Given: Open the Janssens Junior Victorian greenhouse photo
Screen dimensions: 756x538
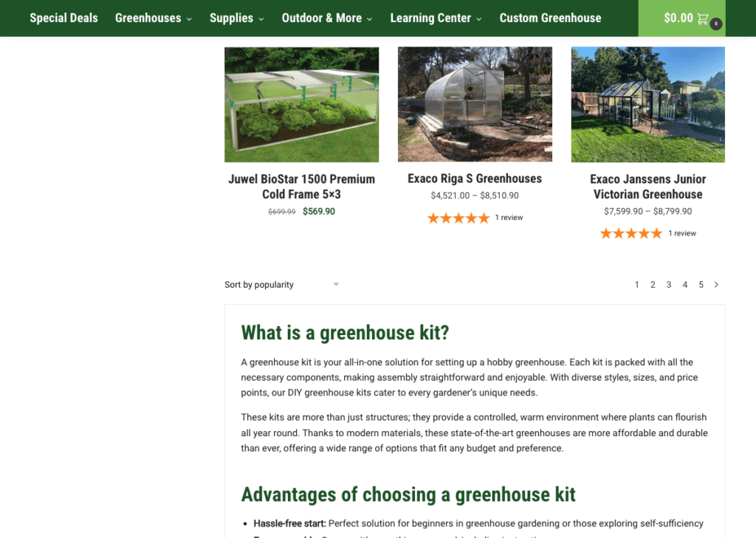Looking at the screenshot, I should (x=648, y=105).
